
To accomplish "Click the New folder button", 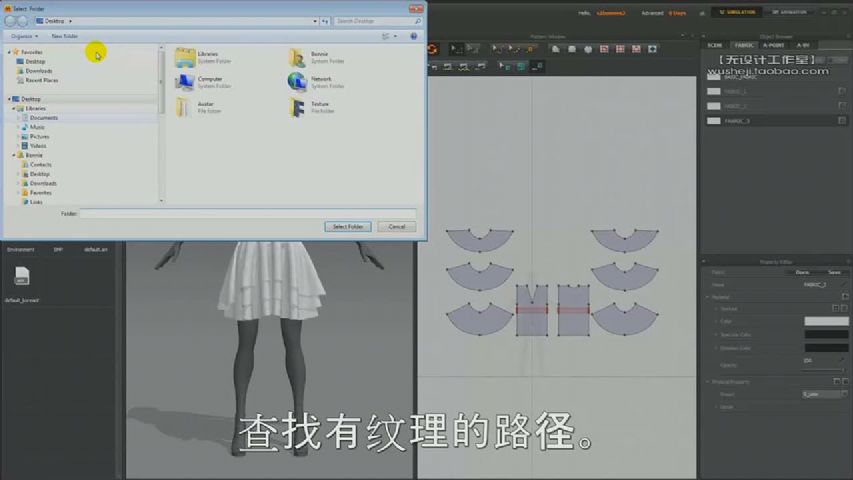I will 64,36.
